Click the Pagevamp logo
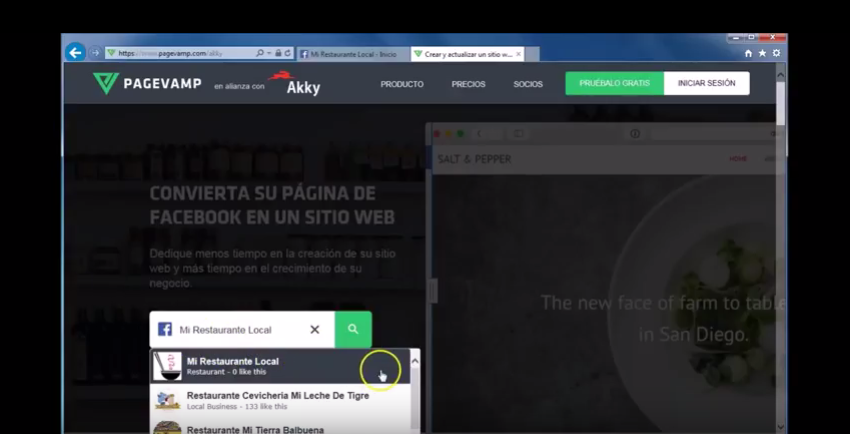Viewport: 850px width, 434px height. coord(146,85)
